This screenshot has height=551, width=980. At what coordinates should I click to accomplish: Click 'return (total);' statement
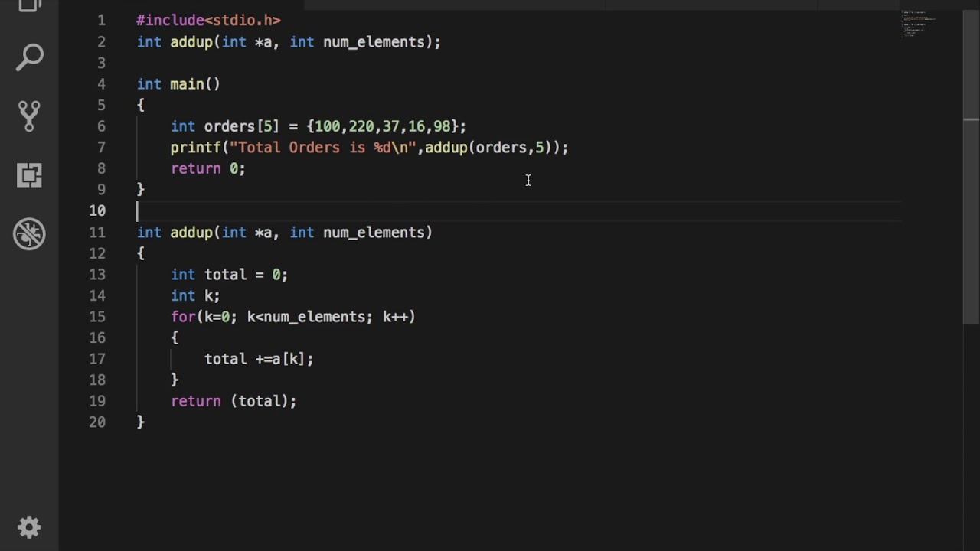pyautogui.click(x=234, y=401)
